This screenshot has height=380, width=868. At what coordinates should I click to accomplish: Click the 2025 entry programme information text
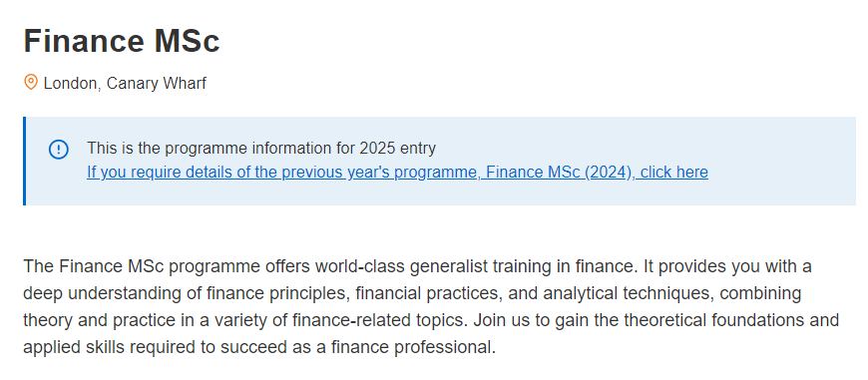261,149
